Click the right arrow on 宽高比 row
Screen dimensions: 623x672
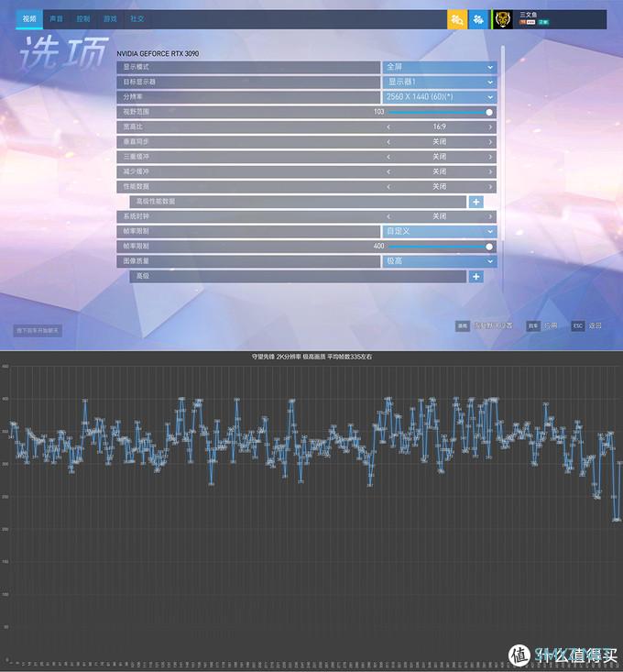(490, 127)
